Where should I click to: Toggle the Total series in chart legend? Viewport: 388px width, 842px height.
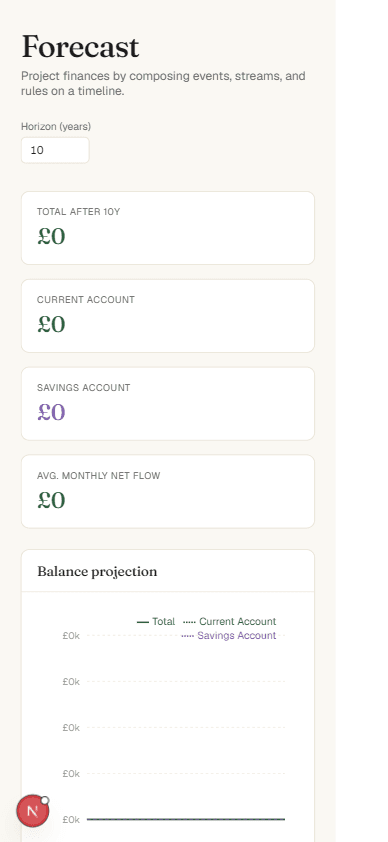(156, 621)
